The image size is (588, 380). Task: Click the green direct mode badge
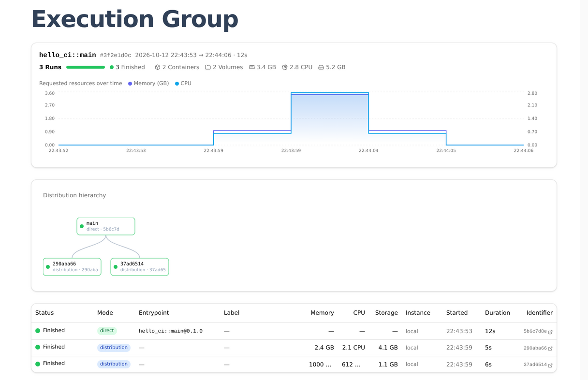pos(107,331)
